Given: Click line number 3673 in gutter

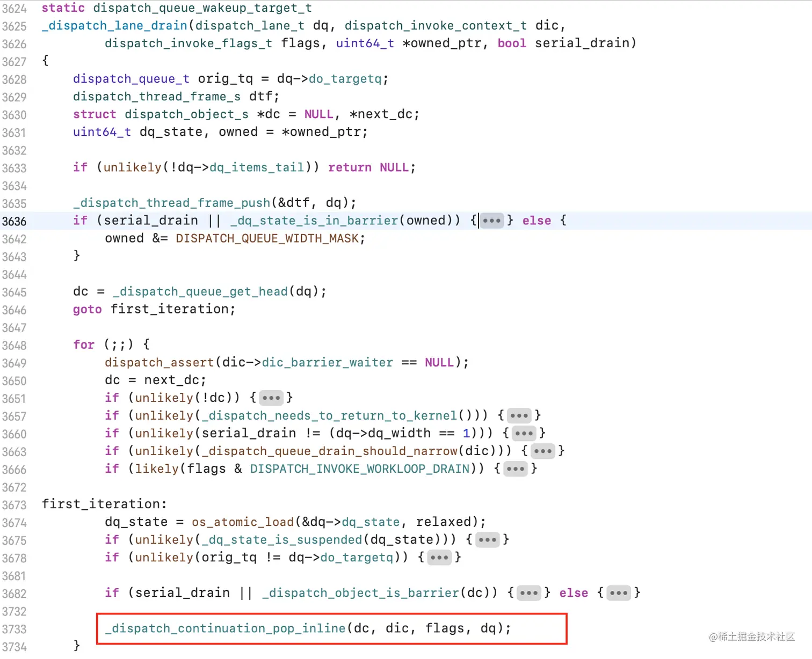Looking at the screenshot, I should [14, 505].
